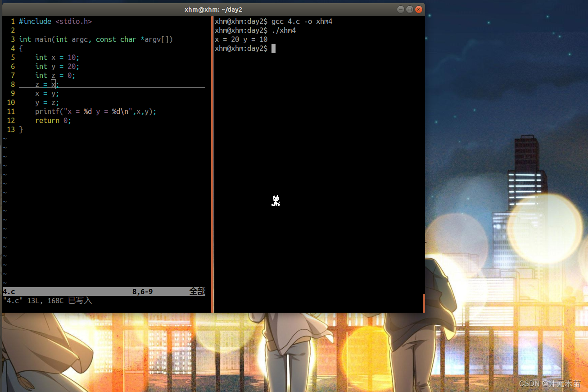The image size is (588, 392).
Task: Click the orange pane divider between vim and shell
Action: point(213,164)
